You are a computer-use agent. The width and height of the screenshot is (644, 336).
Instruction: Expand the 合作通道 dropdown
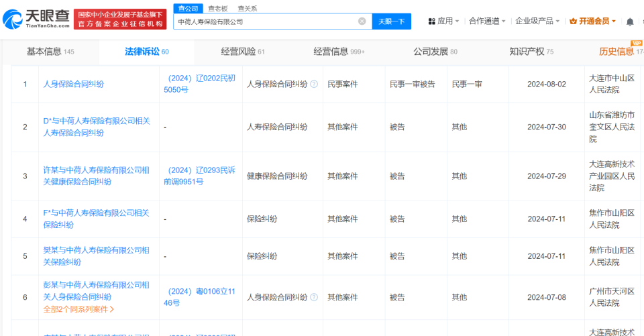click(487, 21)
